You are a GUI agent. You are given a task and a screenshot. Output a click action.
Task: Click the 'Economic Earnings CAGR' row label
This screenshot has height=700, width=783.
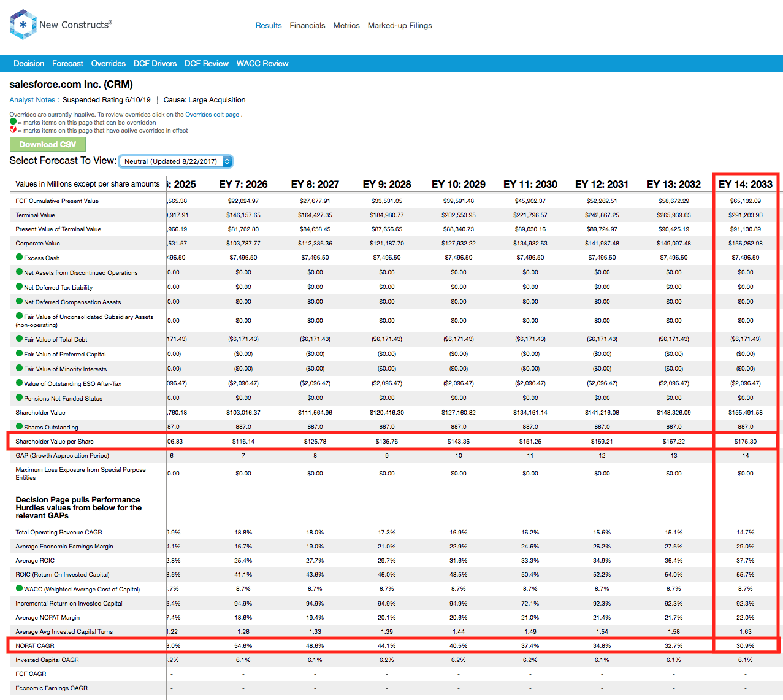click(x=52, y=688)
